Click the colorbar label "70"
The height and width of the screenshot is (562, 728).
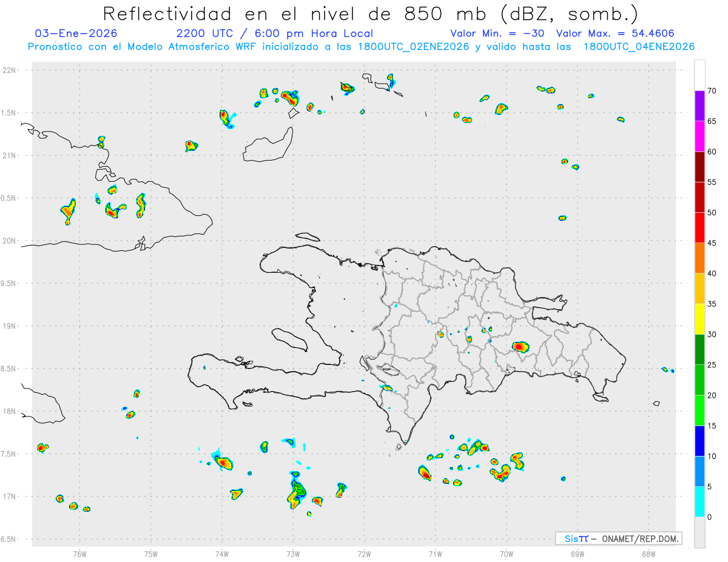712,91
